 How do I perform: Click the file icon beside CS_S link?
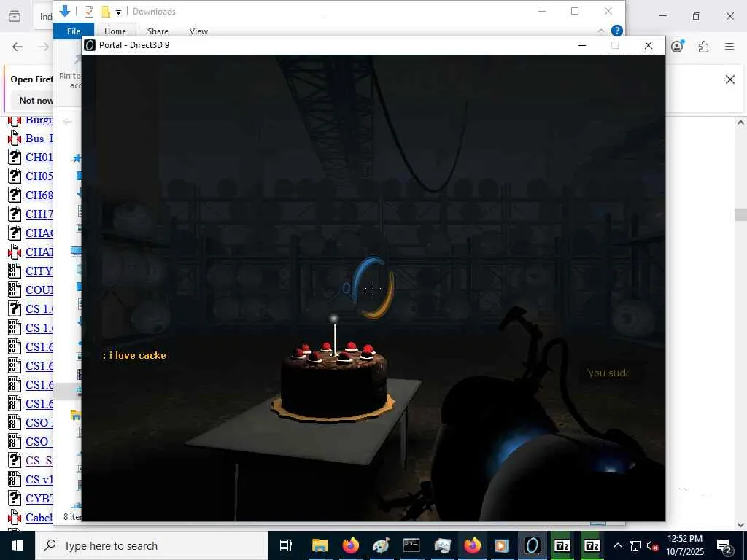tap(15, 460)
